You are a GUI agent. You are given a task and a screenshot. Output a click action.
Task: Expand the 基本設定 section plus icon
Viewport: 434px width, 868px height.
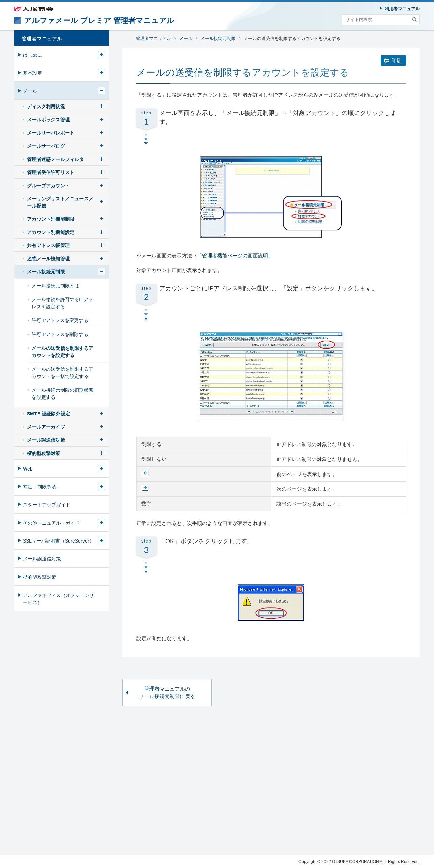[x=102, y=73]
